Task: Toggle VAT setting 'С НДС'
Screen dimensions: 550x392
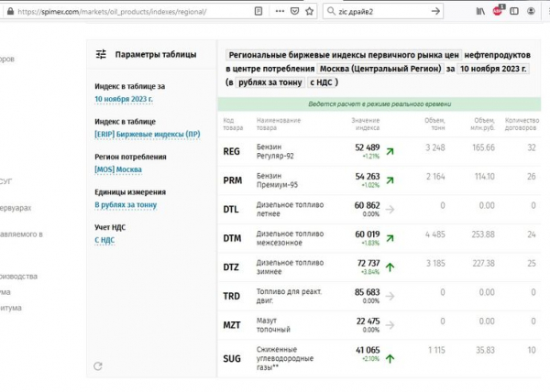Action: tap(106, 240)
